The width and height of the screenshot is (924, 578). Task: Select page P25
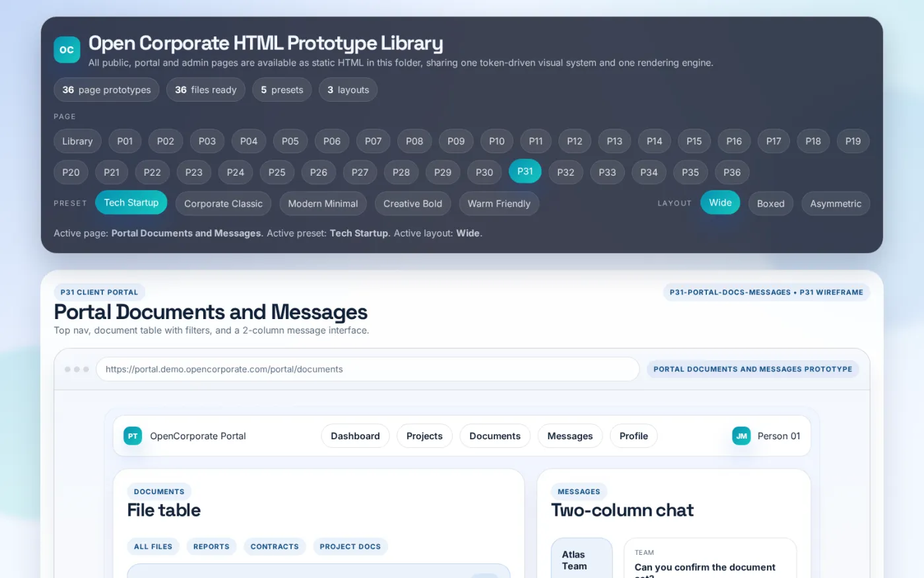(x=277, y=172)
